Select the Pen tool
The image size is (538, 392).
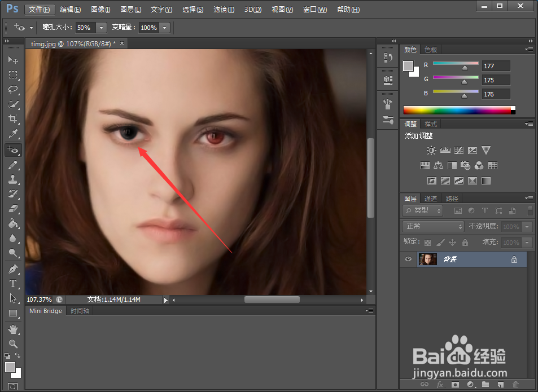(13, 269)
